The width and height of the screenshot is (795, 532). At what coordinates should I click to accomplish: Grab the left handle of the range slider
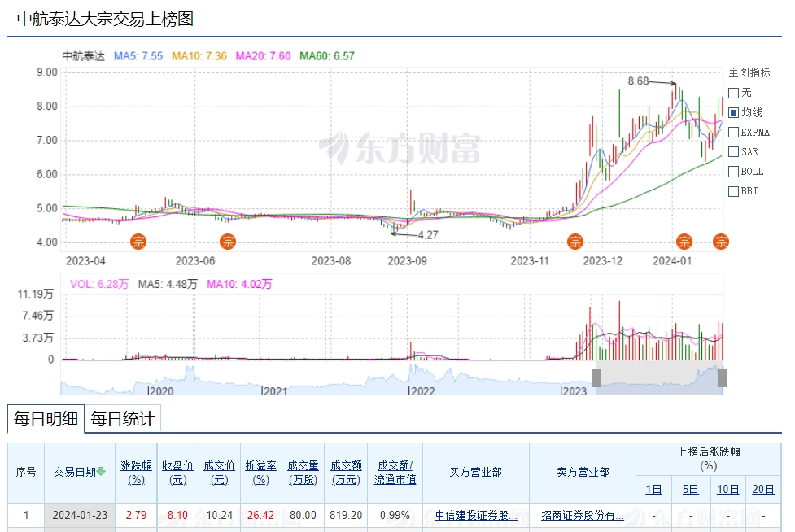(x=596, y=378)
